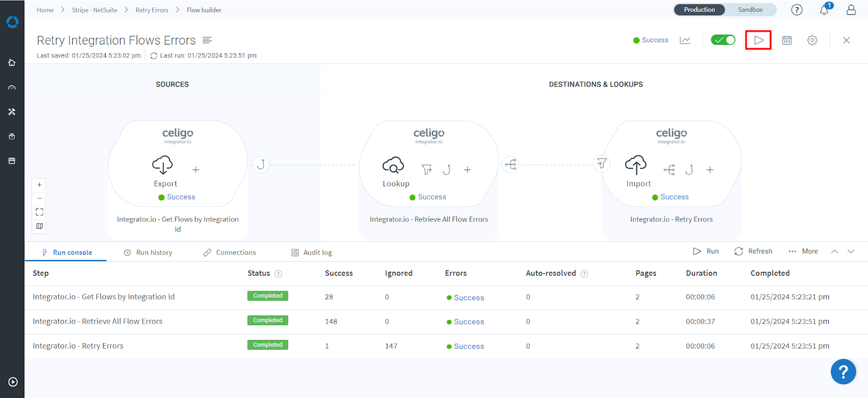Screen dimensions: 868x398
Task: Switch environment to Sandbox
Action: 750,10
